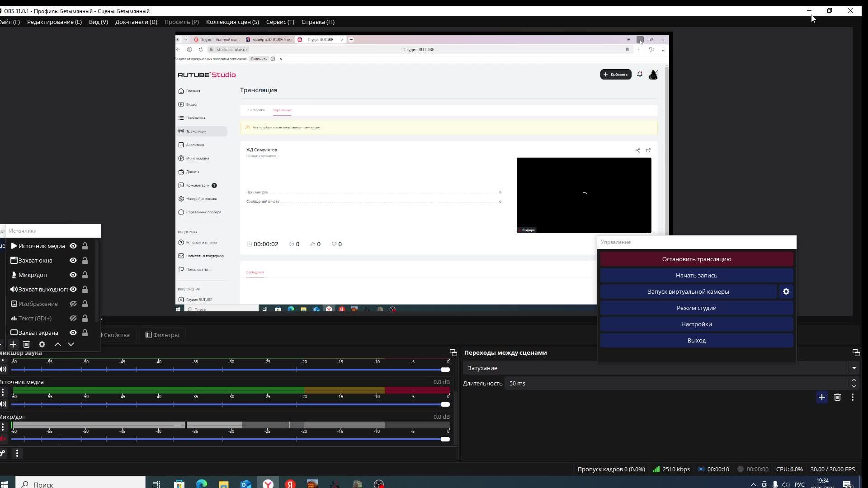868x488 pixels.
Task: Open transition options three-dot menu
Action: (853, 397)
